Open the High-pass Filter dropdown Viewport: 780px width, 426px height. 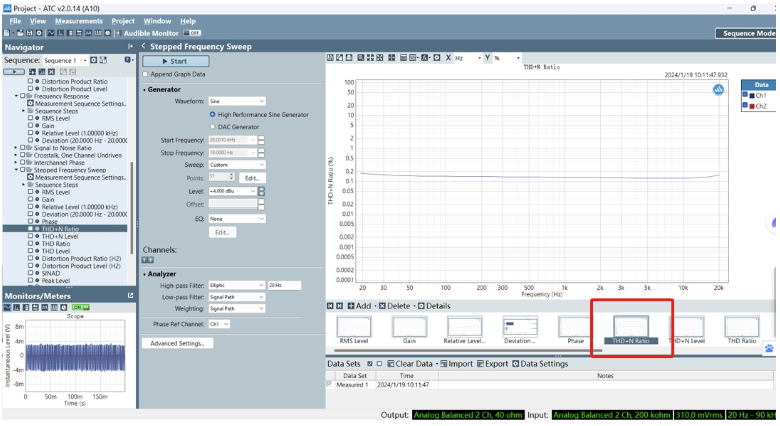coord(237,285)
